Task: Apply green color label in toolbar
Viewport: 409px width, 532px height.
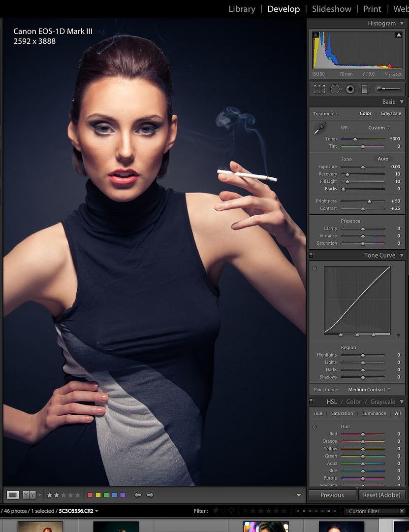Action: coord(106,495)
